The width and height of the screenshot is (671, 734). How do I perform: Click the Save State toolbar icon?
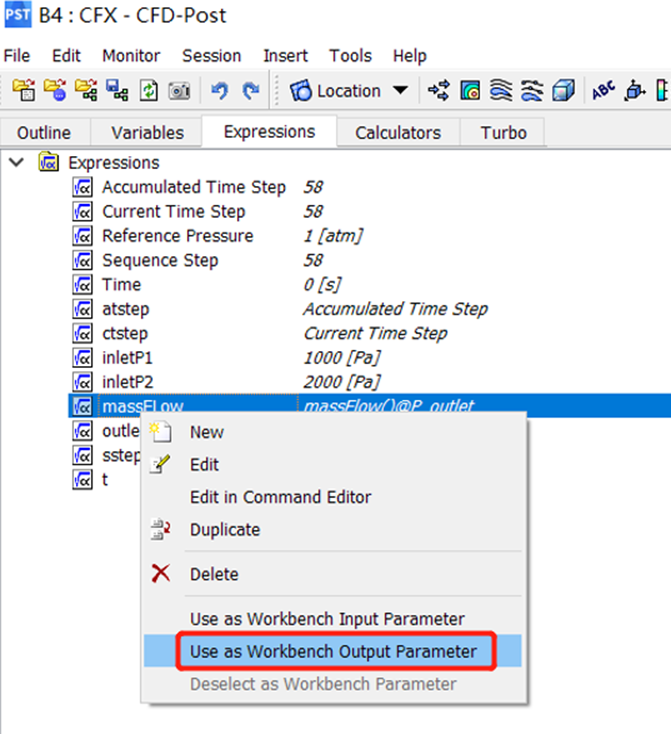pos(117,90)
